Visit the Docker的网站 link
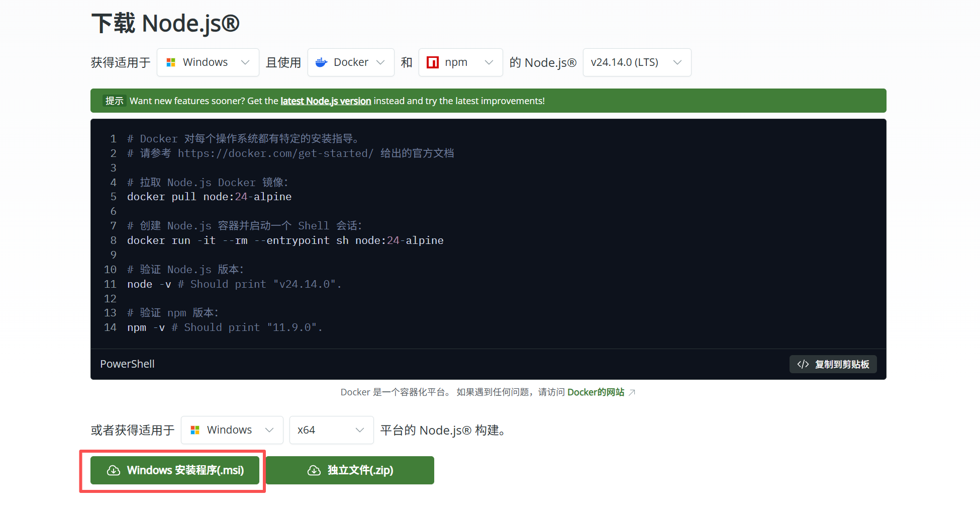The image size is (980, 507). point(596,392)
